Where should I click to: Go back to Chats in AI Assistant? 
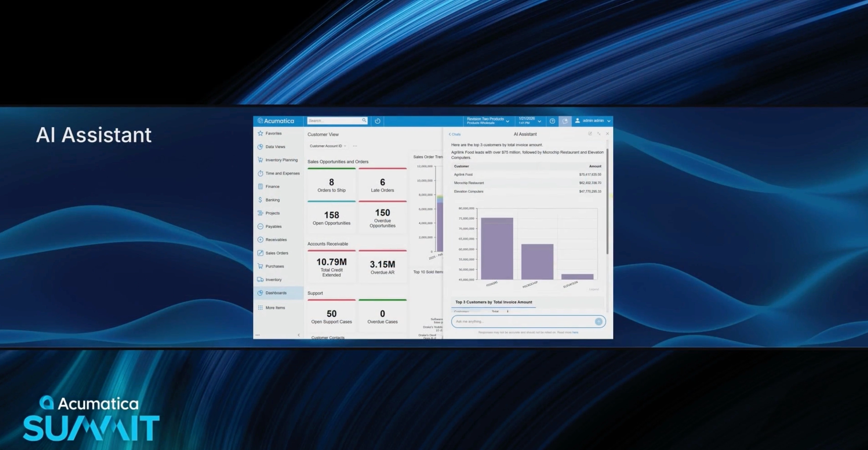tap(455, 134)
